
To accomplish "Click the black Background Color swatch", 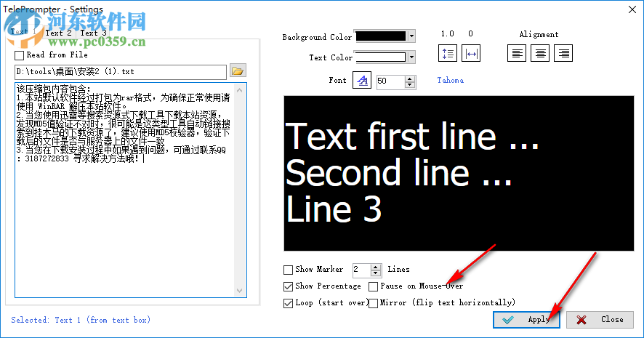I will [381, 36].
